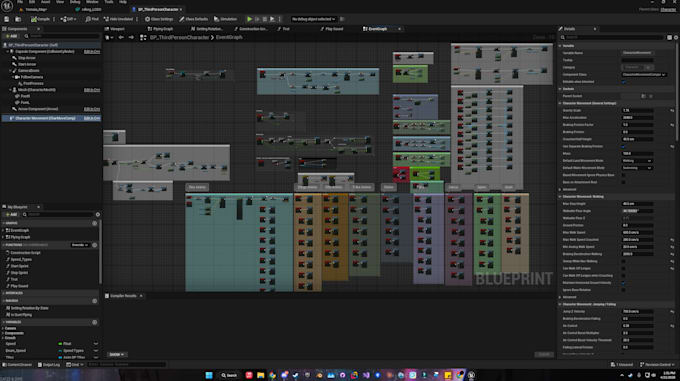Open the functions Override dropdown
680x381 pixels.
[80, 245]
